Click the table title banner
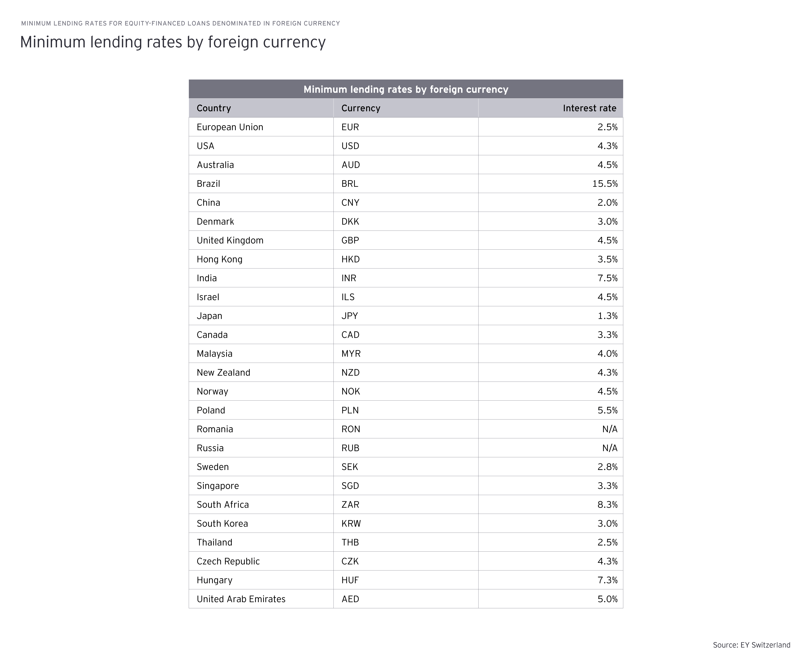 click(406, 89)
